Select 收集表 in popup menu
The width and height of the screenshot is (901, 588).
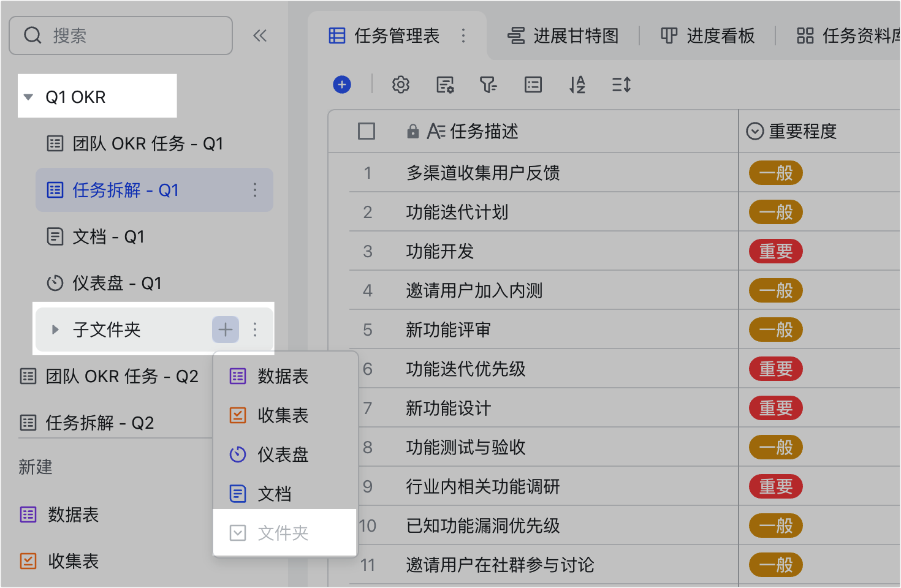tap(283, 415)
